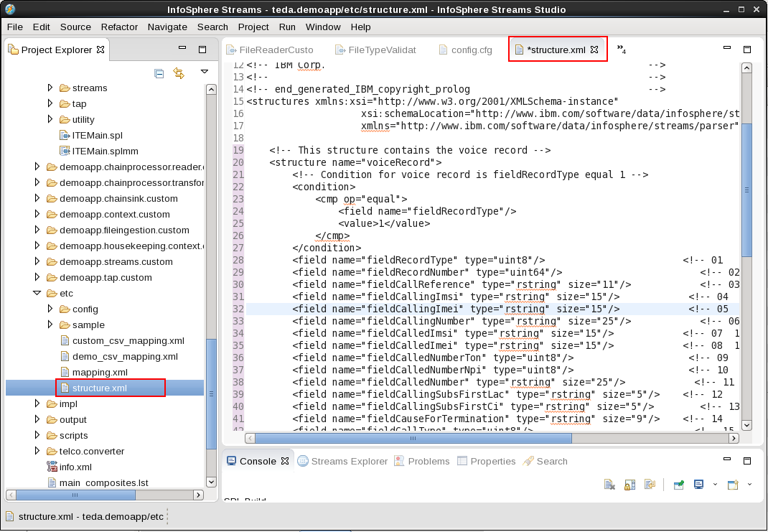
Task: Click the Clear Console icon
Action: pos(609,485)
